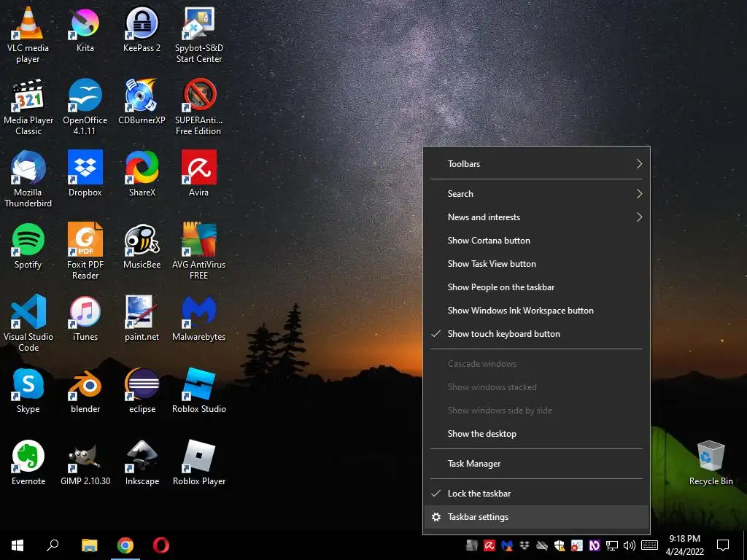The height and width of the screenshot is (560, 747).
Task: Enable Show Cortana button option
Action: click(x=536, y=241)
